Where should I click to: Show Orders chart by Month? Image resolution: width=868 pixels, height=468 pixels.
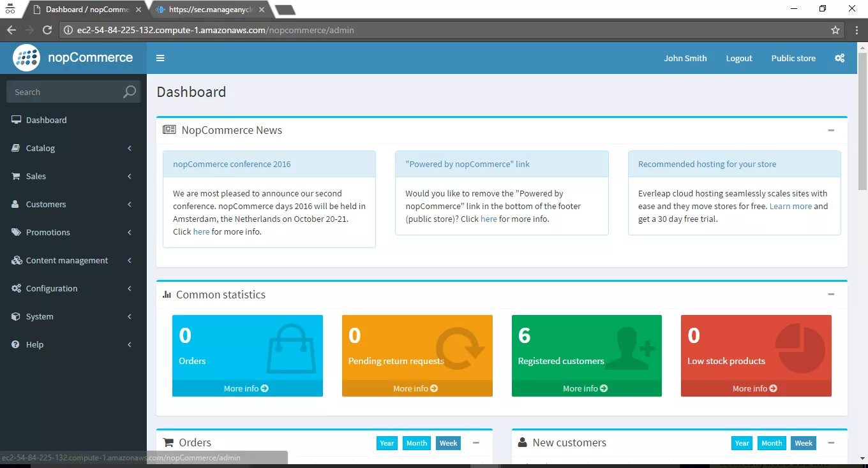[417, 443]
